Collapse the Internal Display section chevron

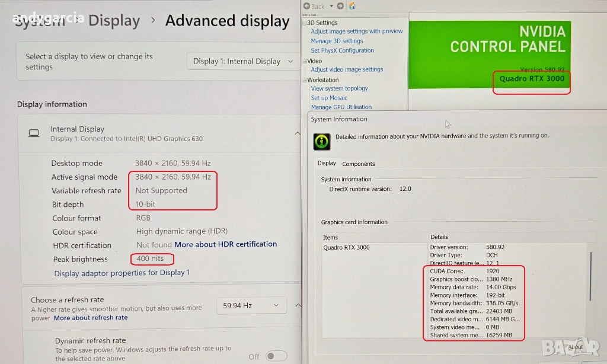(298, 133)
